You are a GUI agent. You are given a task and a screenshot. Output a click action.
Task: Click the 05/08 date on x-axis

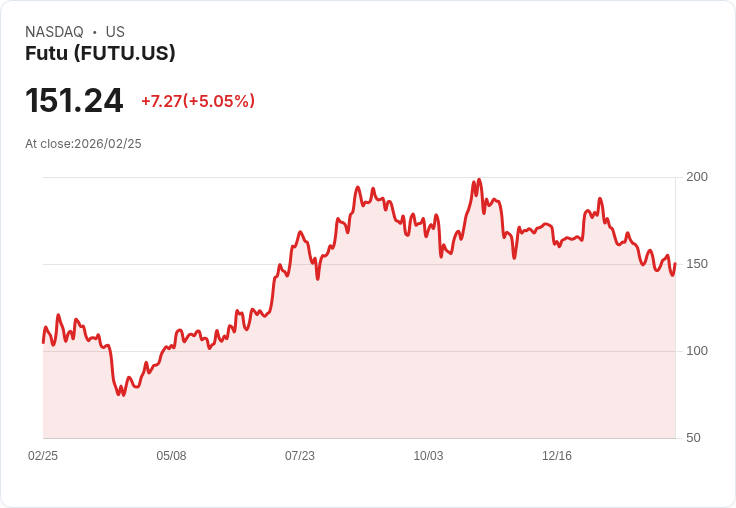171,456
